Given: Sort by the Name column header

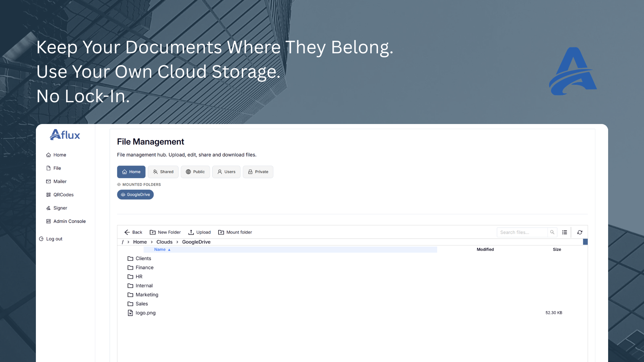Looking at the screenshot, I should coord(160,249).
